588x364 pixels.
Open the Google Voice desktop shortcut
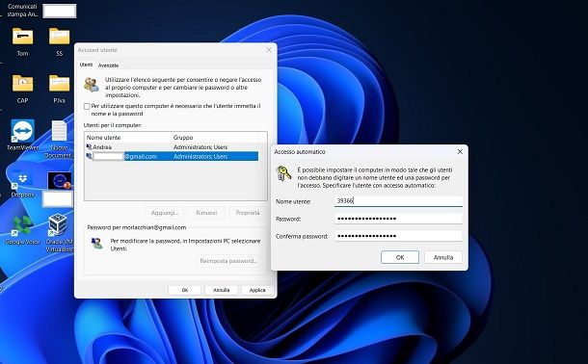pyautogui.click(x=22, y=225)
